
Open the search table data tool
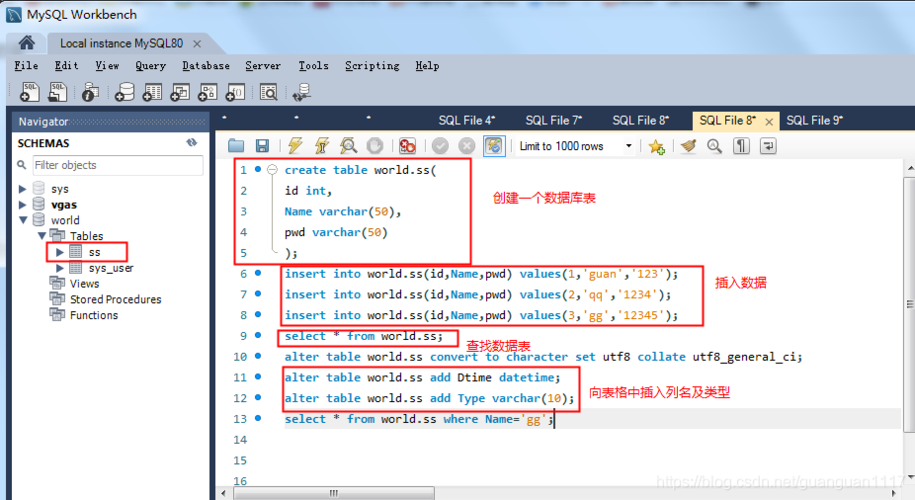[268, 92]
